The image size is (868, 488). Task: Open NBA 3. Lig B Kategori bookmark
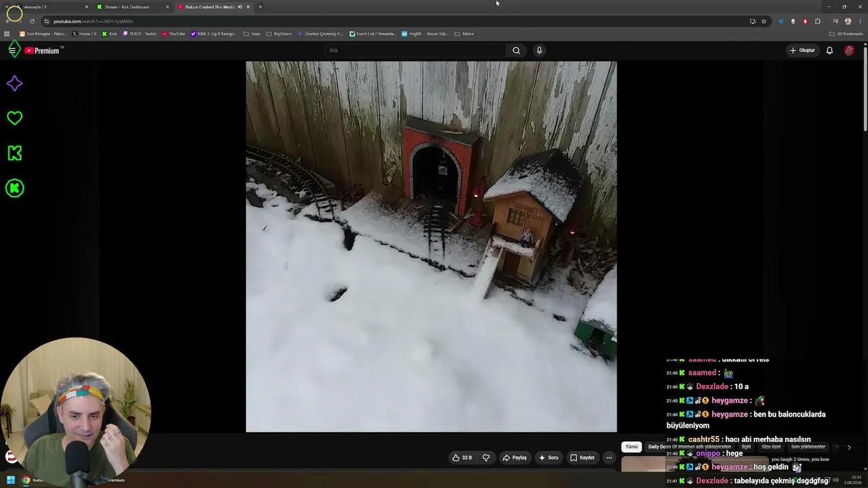click(x=214, y=34)
